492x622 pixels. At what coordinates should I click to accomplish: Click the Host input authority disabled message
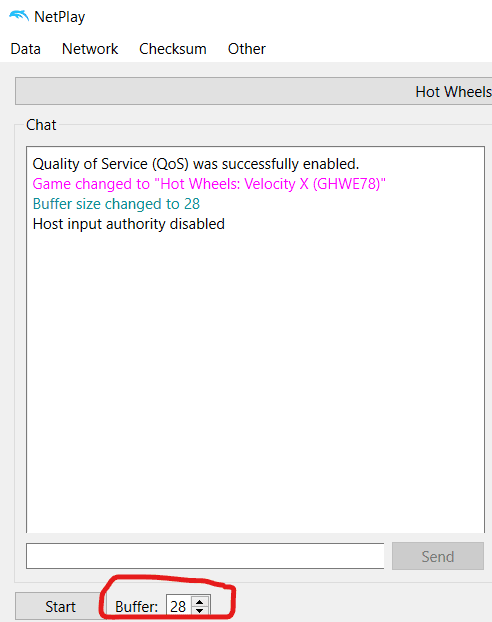click(129, 224)
